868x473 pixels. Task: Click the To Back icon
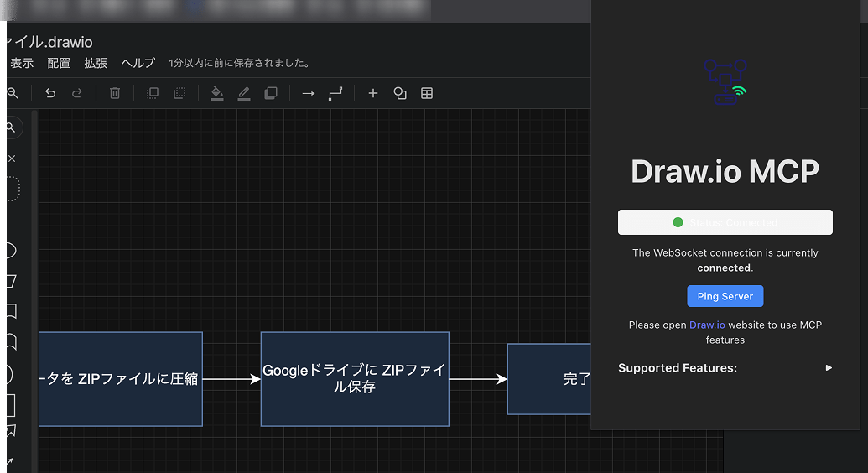point(179,93)
